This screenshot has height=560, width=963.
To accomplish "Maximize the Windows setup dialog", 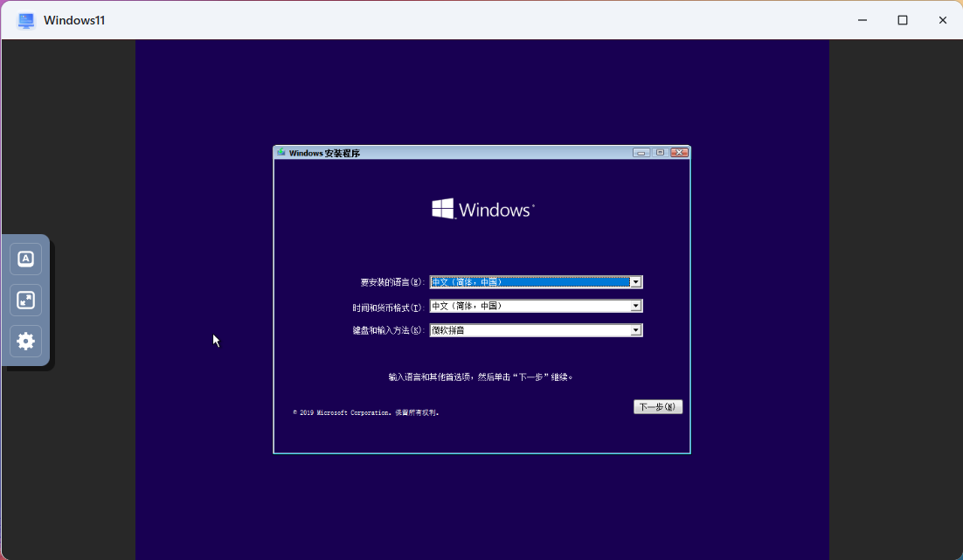I will pos(661,152).
